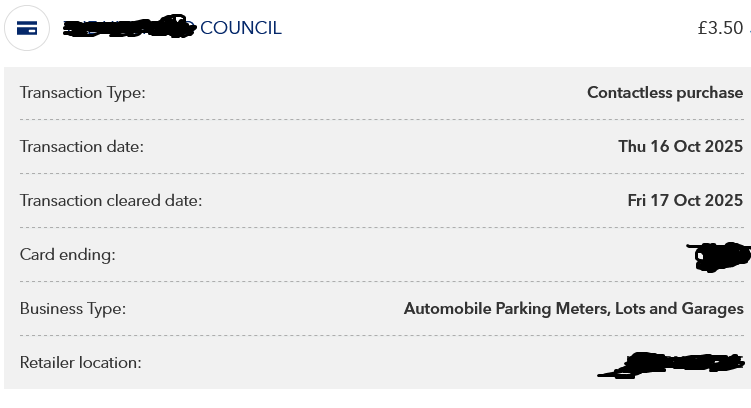Viewport: 751px width, 408px height.
Task: Click the £3.50 transaction amount
Action: (x=720, y=28)
